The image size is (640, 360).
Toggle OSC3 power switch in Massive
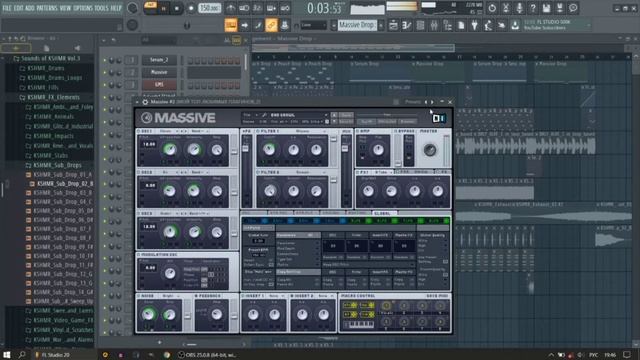[x=139, y=214]
